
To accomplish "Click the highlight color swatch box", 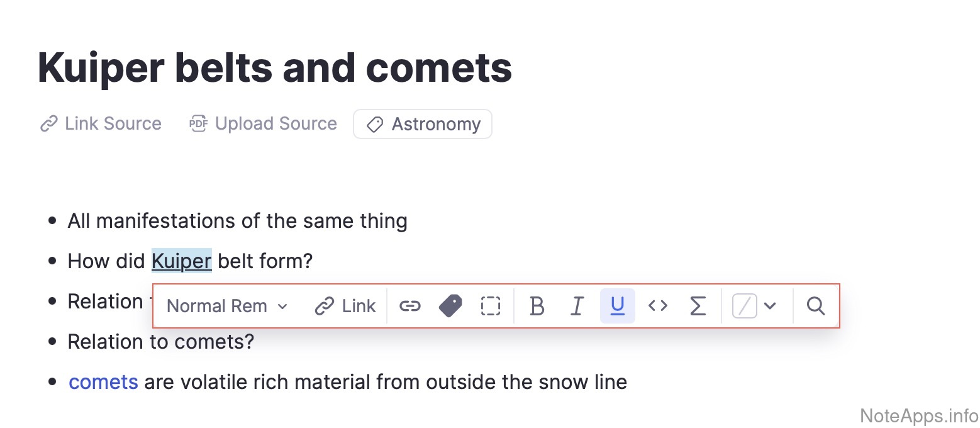I will [x=745, y=306].
